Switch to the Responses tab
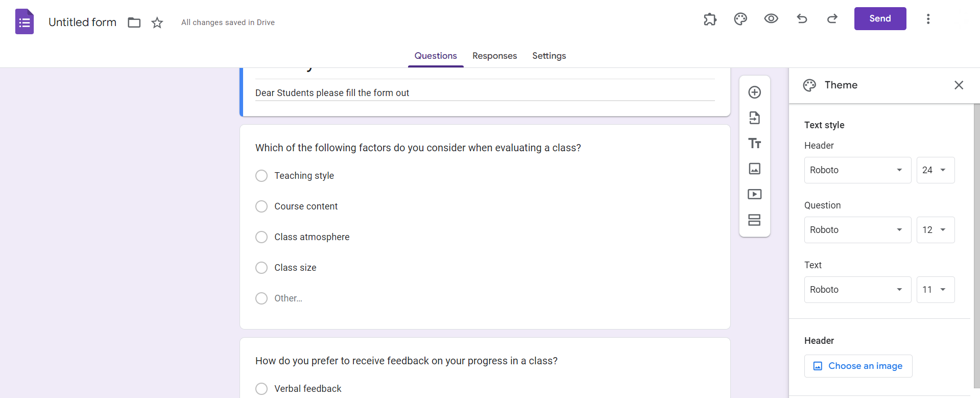The image size is (980, 398). tap(494, 56)
